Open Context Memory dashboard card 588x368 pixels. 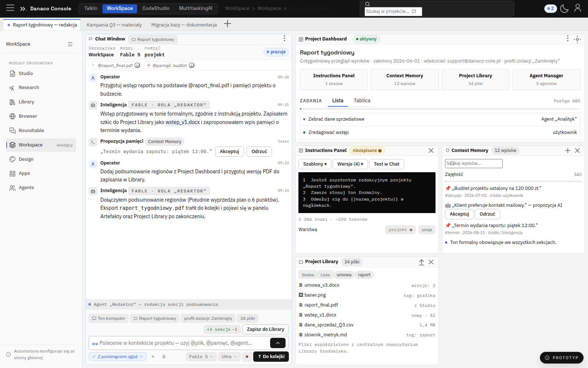[x=405, y=79]
